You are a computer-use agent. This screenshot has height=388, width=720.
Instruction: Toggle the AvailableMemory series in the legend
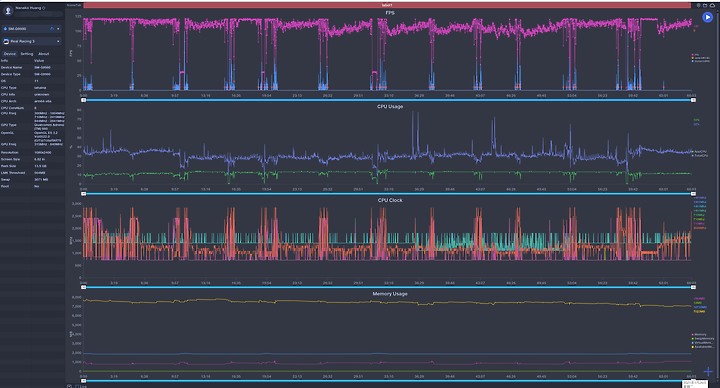point(703,347)
